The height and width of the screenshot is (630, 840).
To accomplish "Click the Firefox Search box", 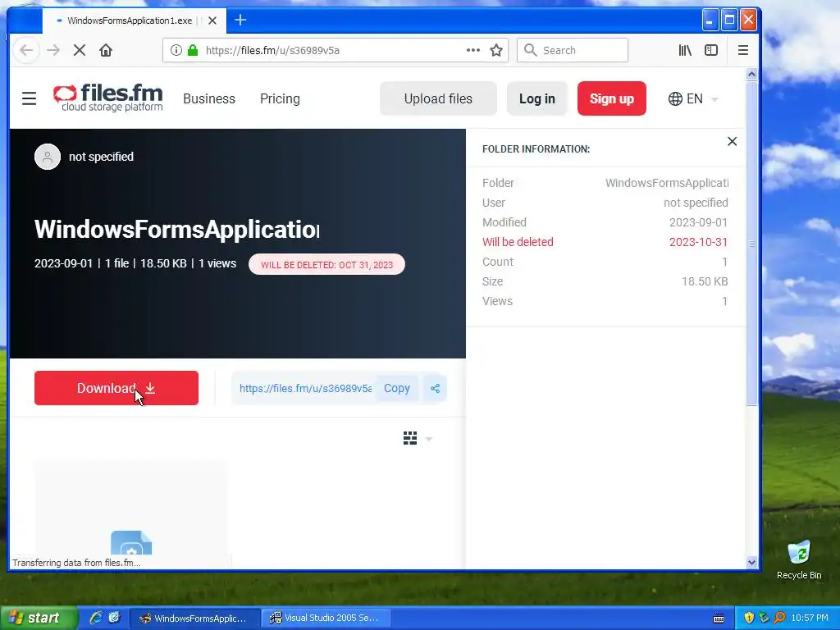I will 572,50.
